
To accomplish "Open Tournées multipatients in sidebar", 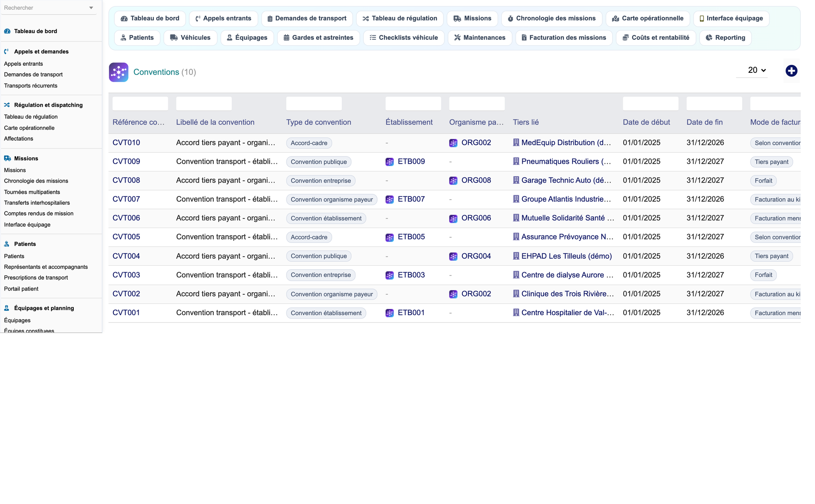I will coord(32,192).
